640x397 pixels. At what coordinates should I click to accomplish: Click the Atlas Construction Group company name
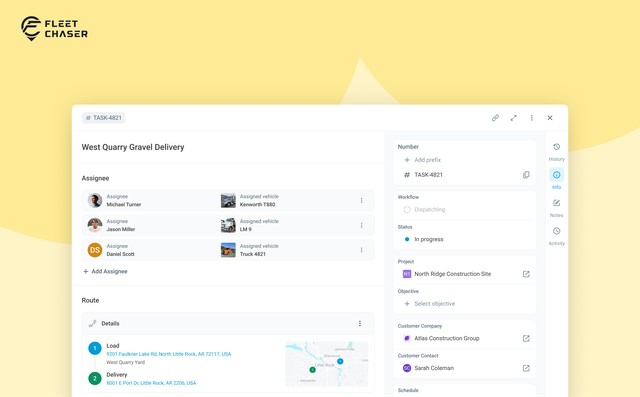click(447, 338)
